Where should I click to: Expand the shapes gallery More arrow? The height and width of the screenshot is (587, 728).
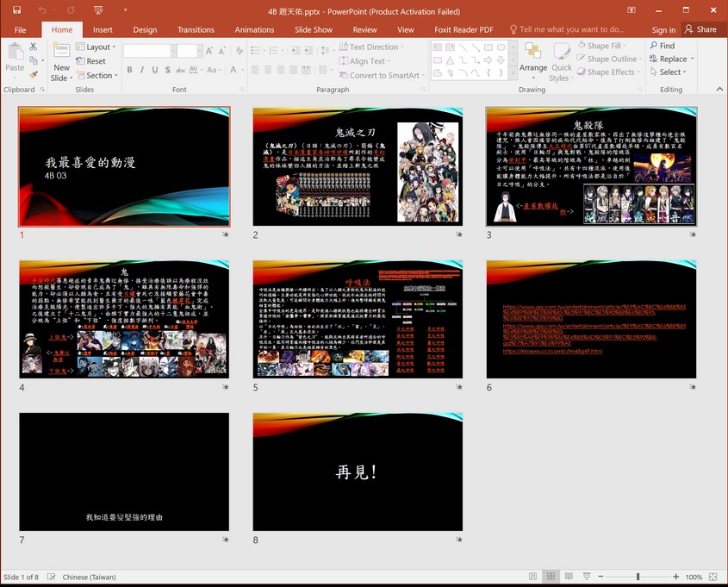click(513, 74)
